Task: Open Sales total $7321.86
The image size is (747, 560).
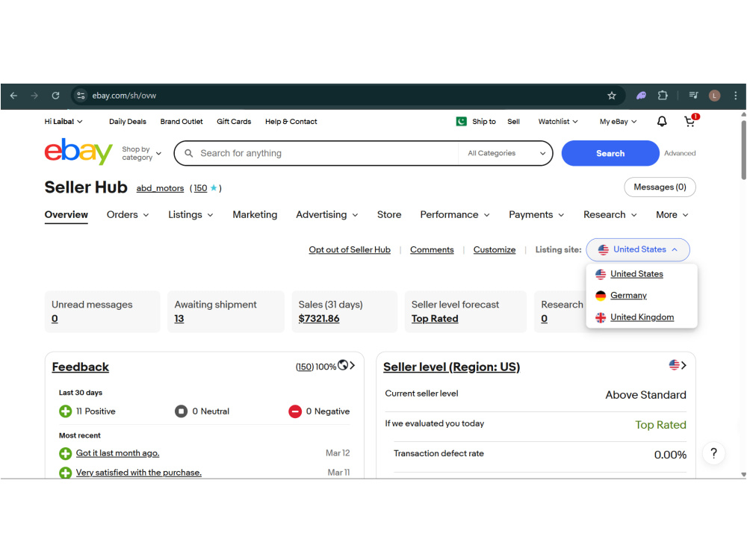Action: coord(319,319)
